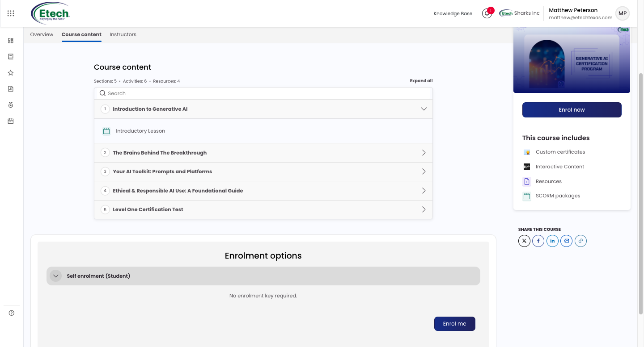Image resolution: width=644 pixels, height=347 pixels.
Task: Click the Enrol now button
Action: point(572,110)
